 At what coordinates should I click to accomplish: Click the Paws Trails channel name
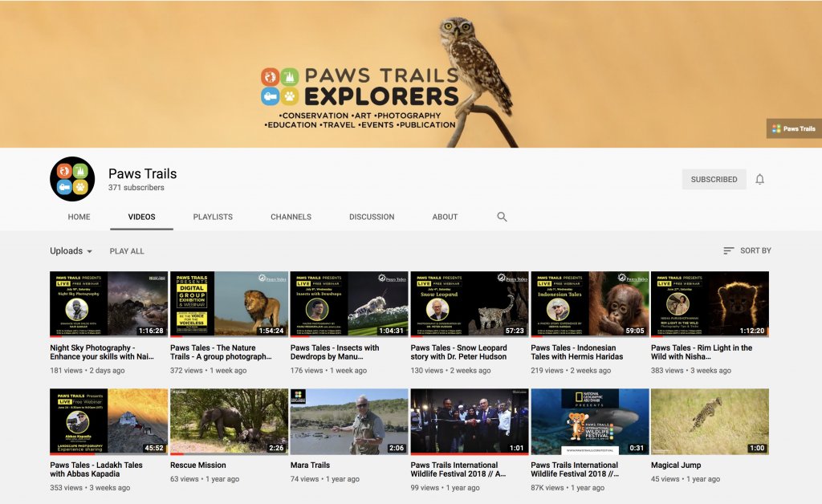(x=143, y=174)
